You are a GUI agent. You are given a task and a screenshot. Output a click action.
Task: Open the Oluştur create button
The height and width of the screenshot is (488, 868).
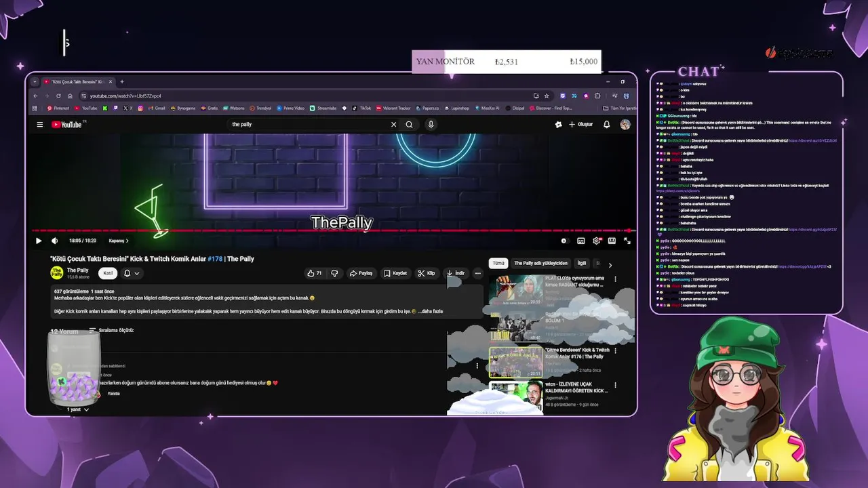tap(581, 125)
